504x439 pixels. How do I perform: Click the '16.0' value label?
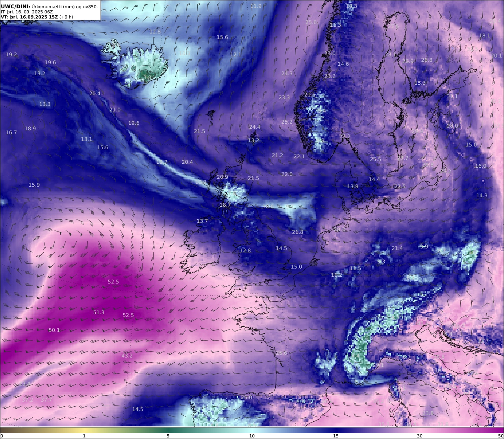pyautogui.click(x=481, y=166)
